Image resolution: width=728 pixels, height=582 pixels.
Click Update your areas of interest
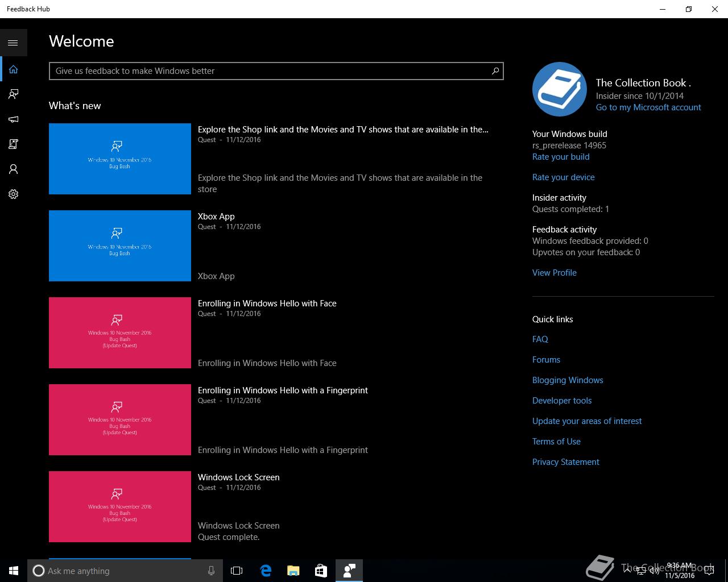click(587, 421)
